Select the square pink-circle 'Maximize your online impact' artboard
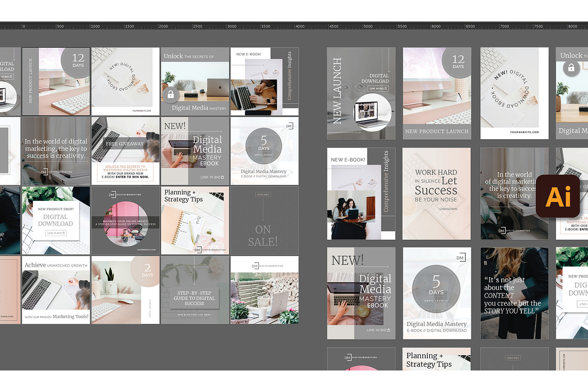This screenshot has width=588, height=392. coord(125,220)
